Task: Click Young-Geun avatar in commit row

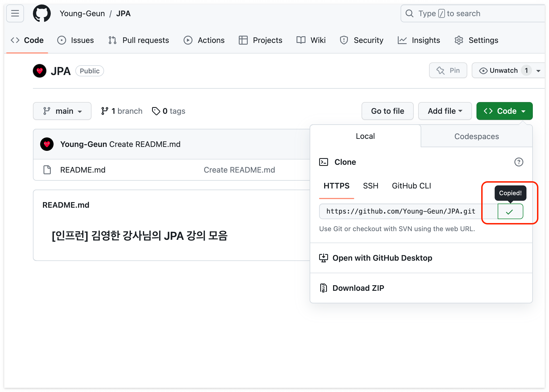Action: tap(47, 144)
